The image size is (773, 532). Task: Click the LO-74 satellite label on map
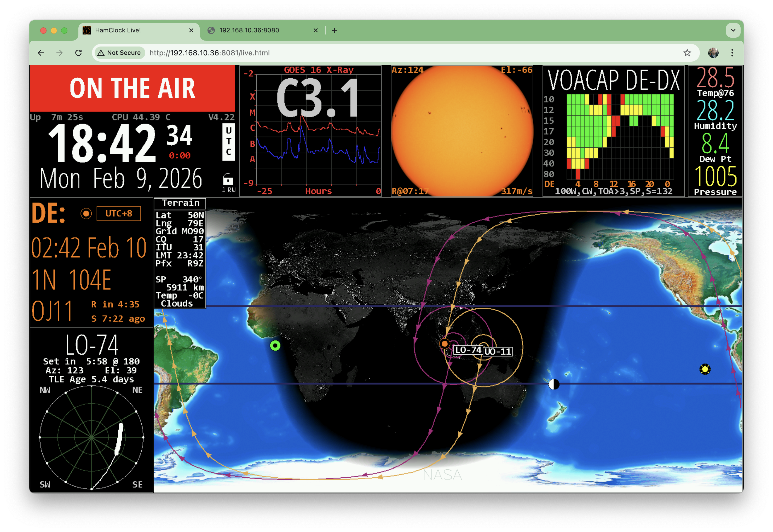pos(468,350)
